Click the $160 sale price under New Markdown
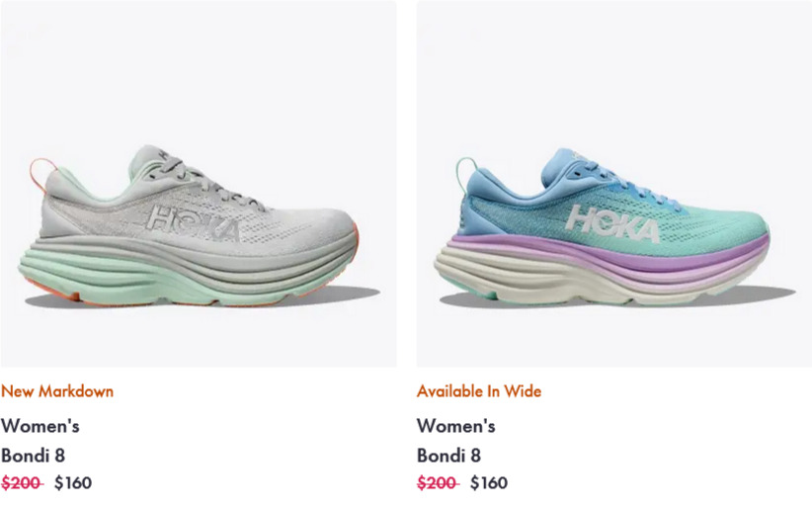The image size is (812, 507). [x=73, y=482]
